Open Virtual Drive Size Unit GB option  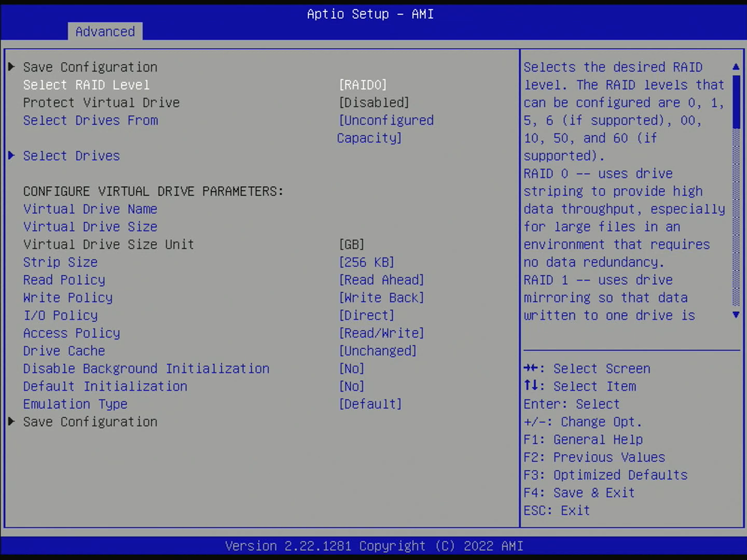pyautogui.click(x=351, y=244)
